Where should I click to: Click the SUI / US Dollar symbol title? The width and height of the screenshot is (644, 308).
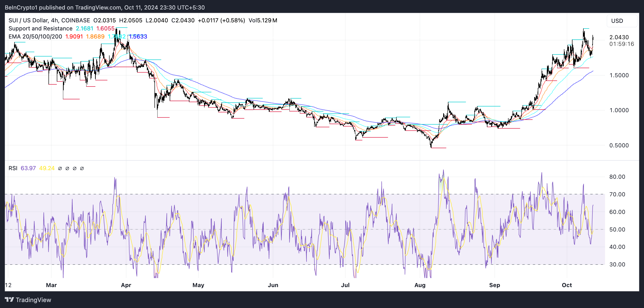pyautogui.click(x=28, y=20)
